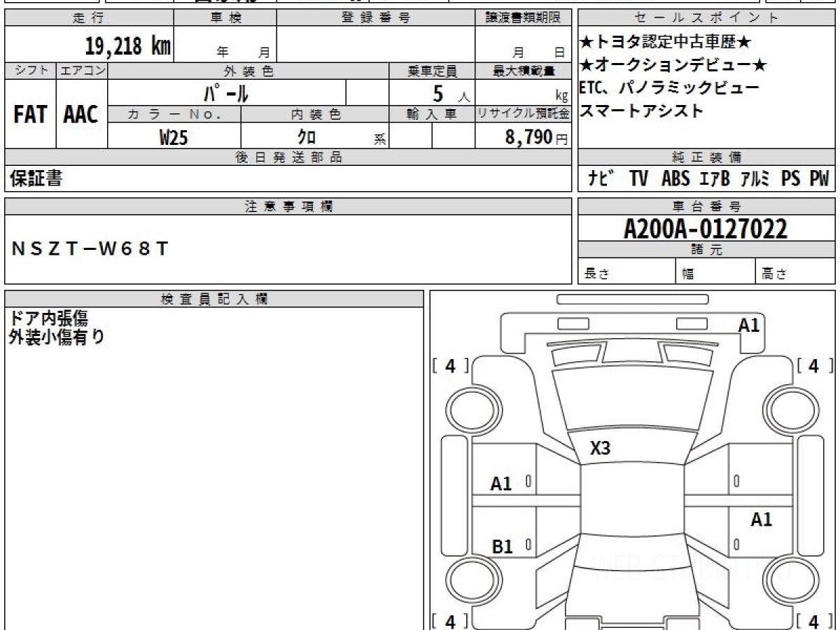This screenshot has width=840, height=630.
Task: Click the 内装色 header
Action: coord(315,114)
